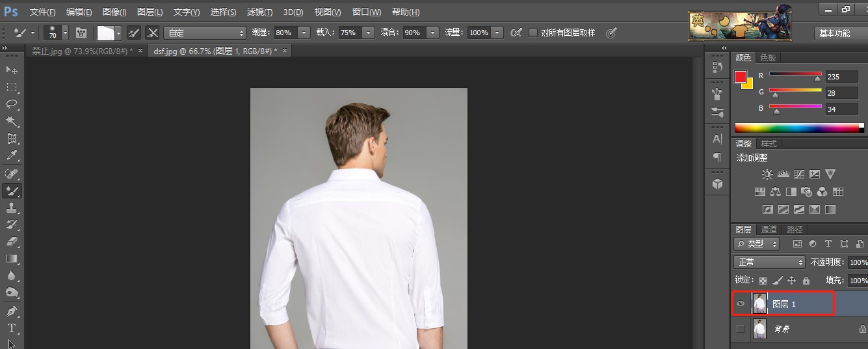Switch to the 路径 tab
This screenshot has width=868, height=349.
click(795, 229)
